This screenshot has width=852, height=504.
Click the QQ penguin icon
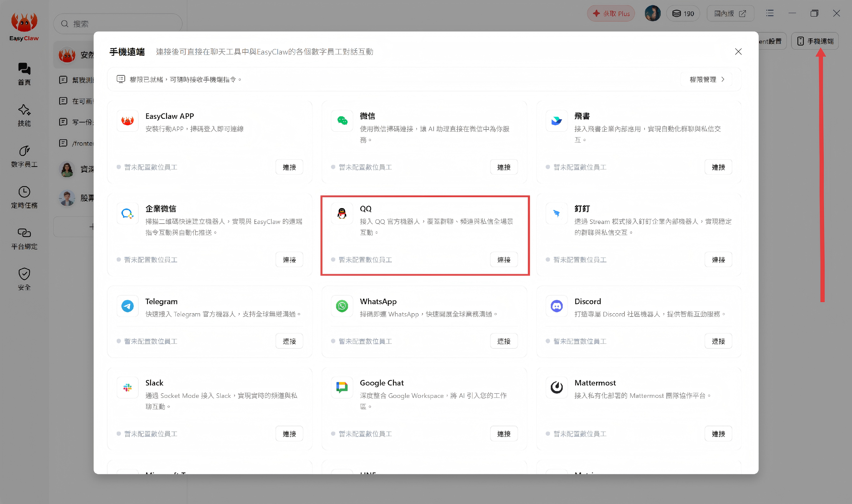coord(342,213)
